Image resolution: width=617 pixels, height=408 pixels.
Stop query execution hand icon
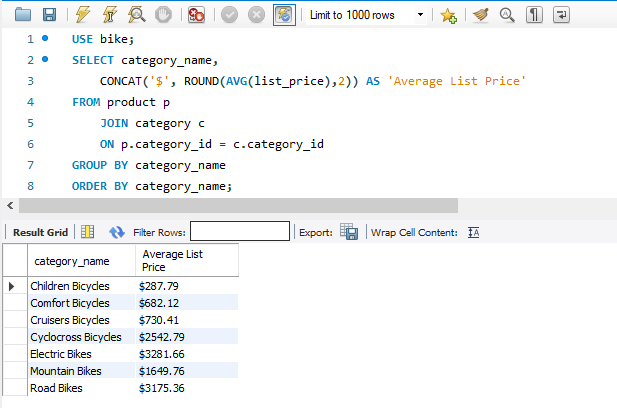(163, 15)
